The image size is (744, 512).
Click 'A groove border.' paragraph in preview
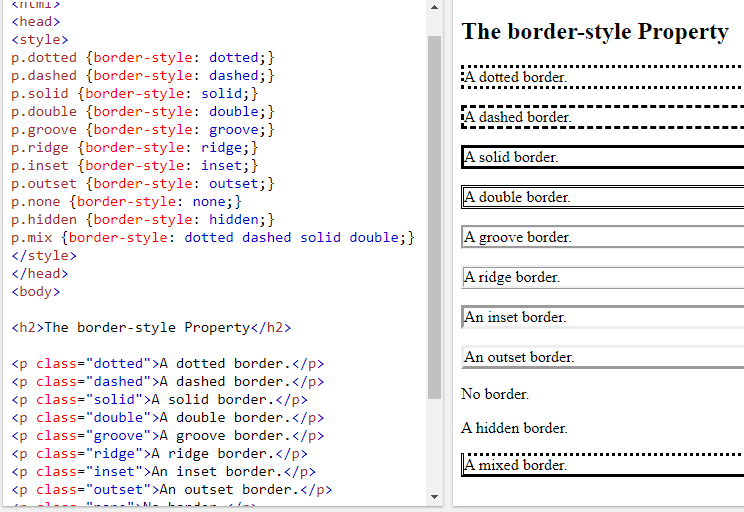(602, 237)
